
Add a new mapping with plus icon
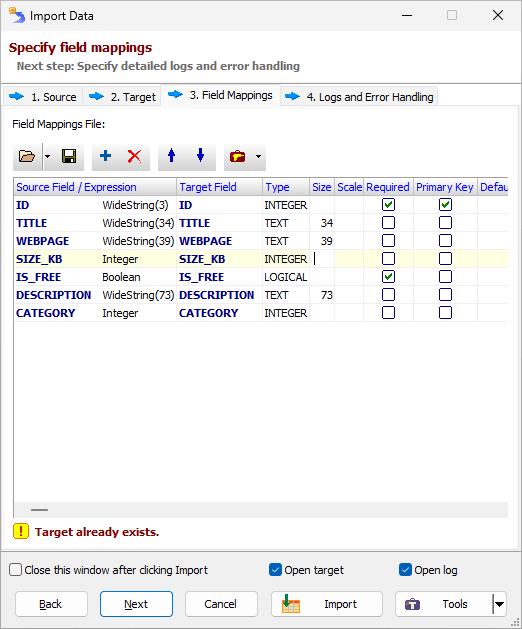pyautogui.click(x=106, y=156)
